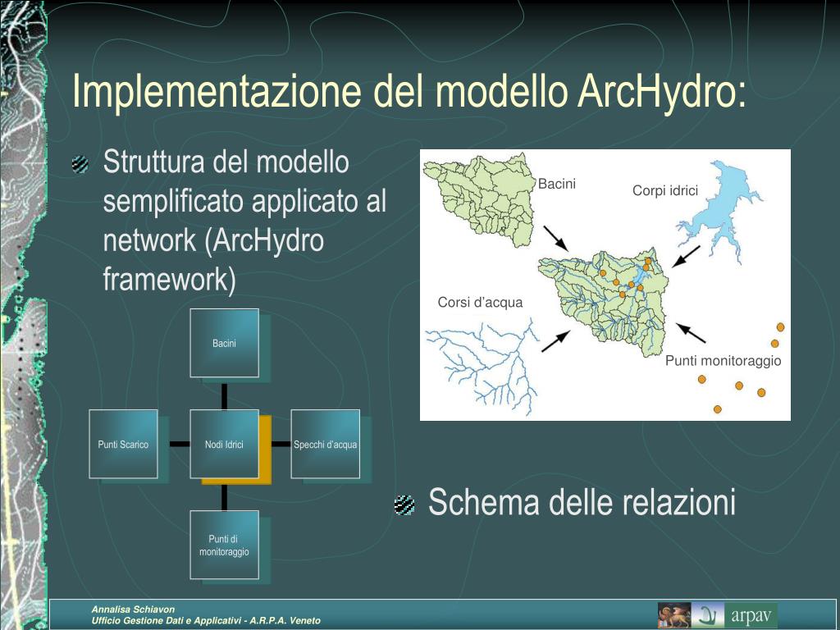This screenshot has height=630, width=840.
Task: Click the green basins map beside Bacini label
Action: click(481, 200)
